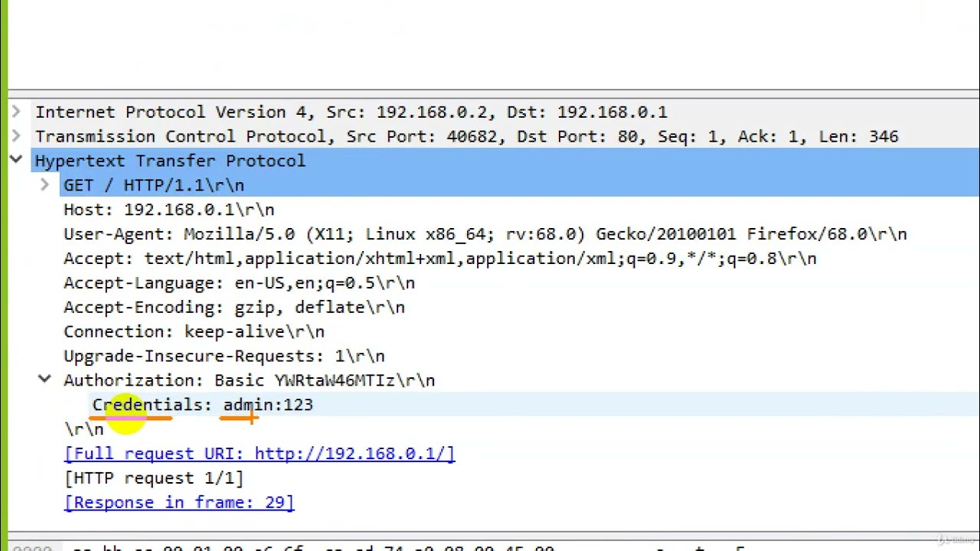Open the Full request URI link

coord(260,454)
